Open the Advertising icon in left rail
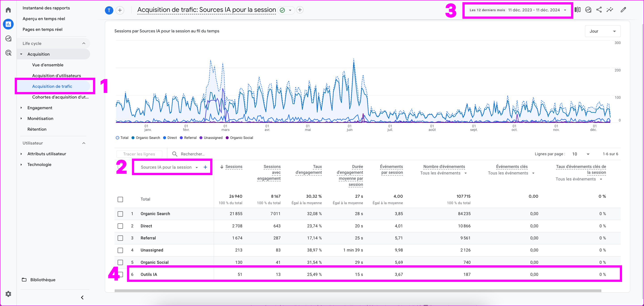The height and width of the screenshot is (306, 644). (8, 53)
